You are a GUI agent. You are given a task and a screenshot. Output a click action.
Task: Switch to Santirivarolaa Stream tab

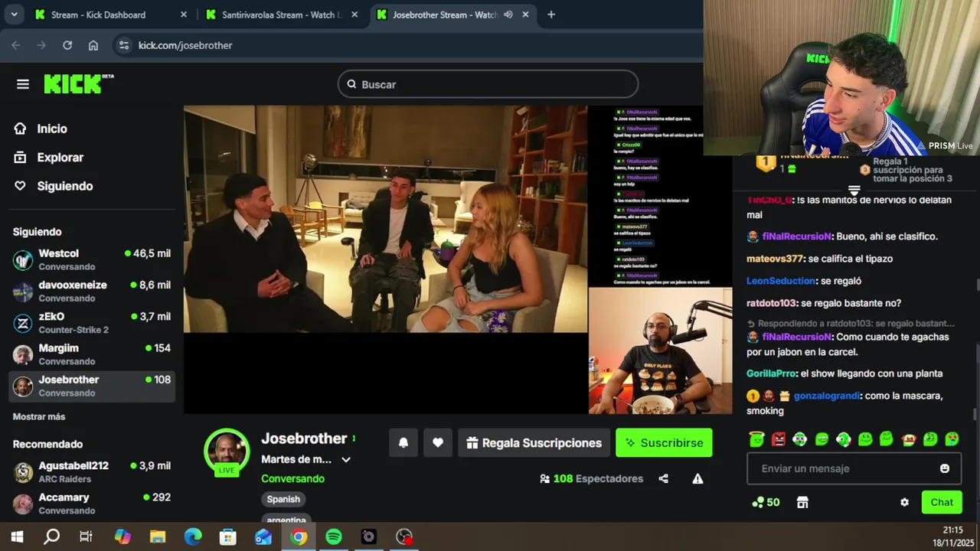(x=282, y=15)
